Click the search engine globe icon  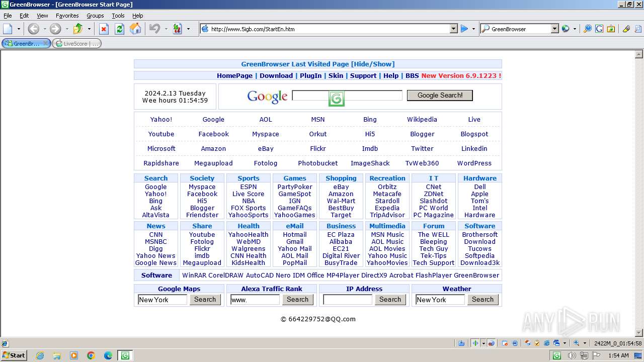coord(566,29)
